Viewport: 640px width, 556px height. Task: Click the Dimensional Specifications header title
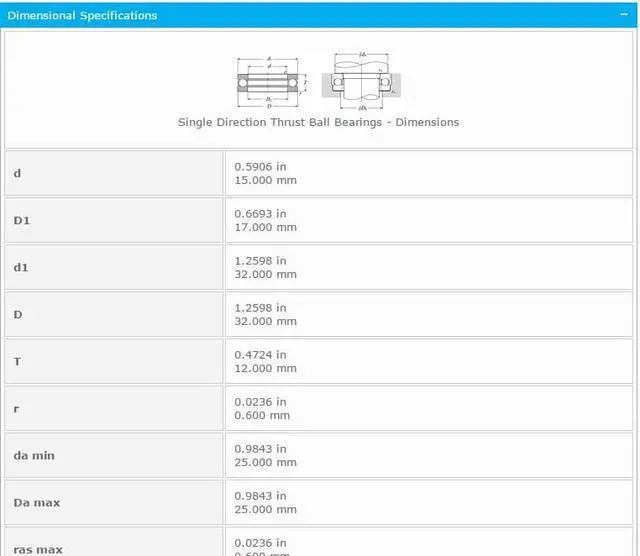click(82, 16)
